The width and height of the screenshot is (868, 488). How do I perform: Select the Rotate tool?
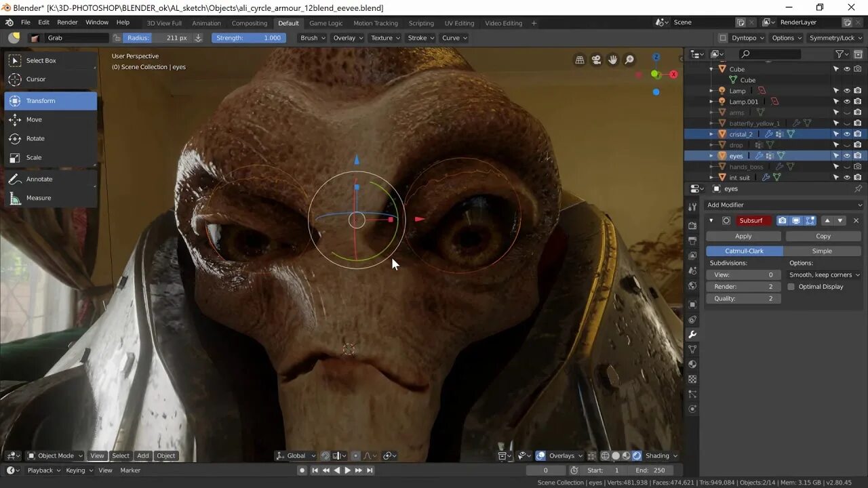(x=51, y=138)
